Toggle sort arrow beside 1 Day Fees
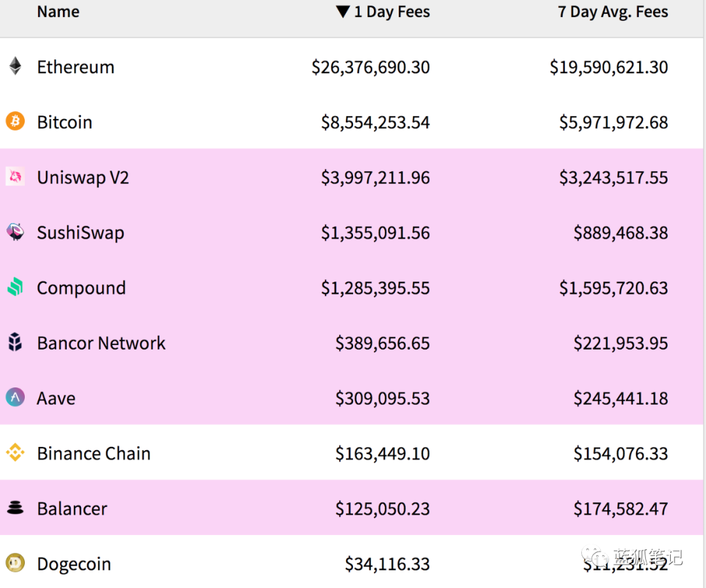 pos(343,12)
